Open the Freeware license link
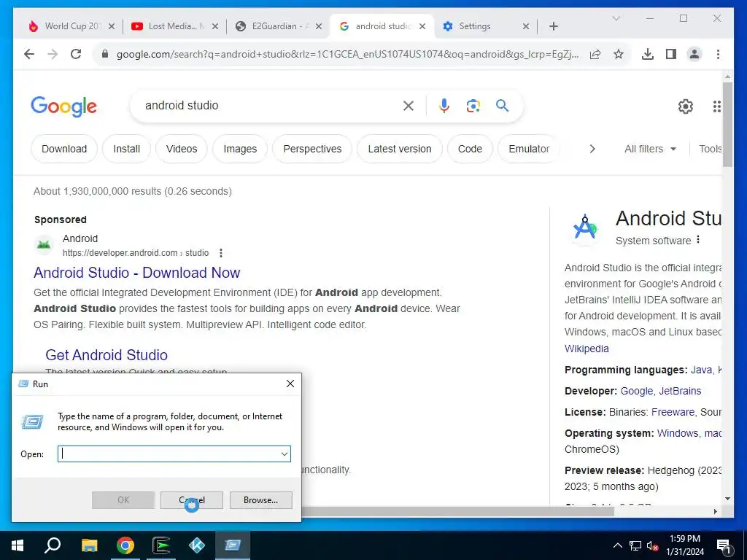Screen dimensions: 747x560 point(673,412)
